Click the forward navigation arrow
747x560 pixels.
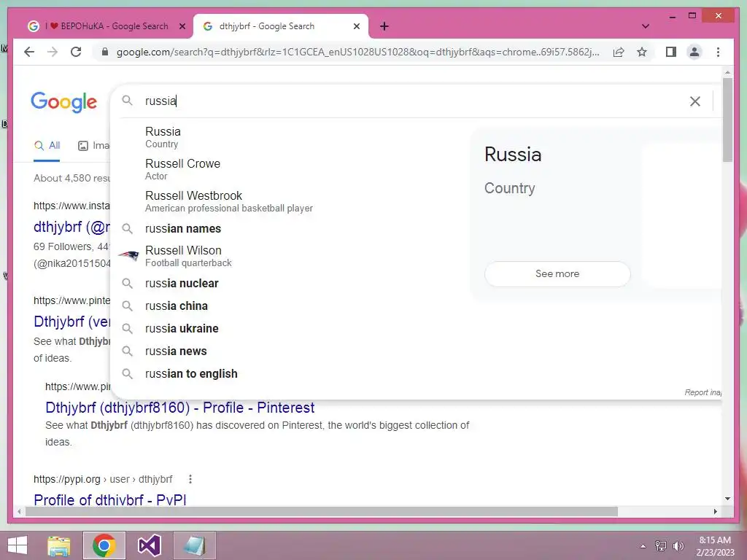(53, 52)
